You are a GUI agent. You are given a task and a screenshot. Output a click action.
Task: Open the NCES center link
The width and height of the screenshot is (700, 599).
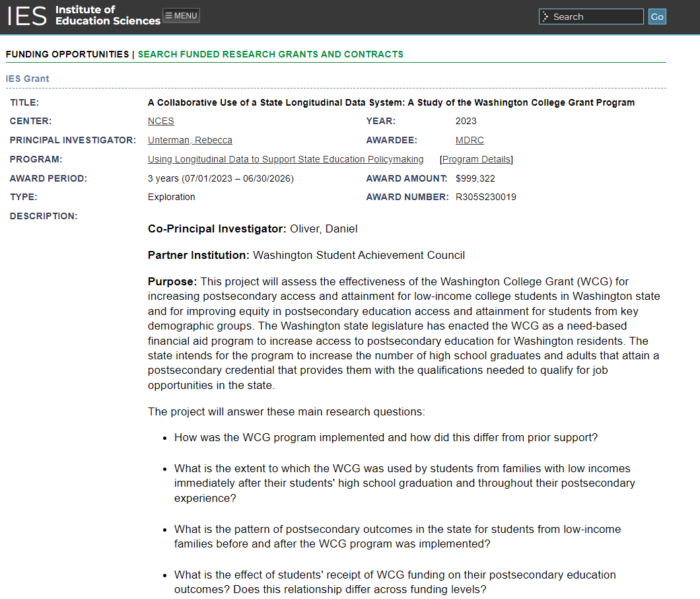(x=160, y=121)
